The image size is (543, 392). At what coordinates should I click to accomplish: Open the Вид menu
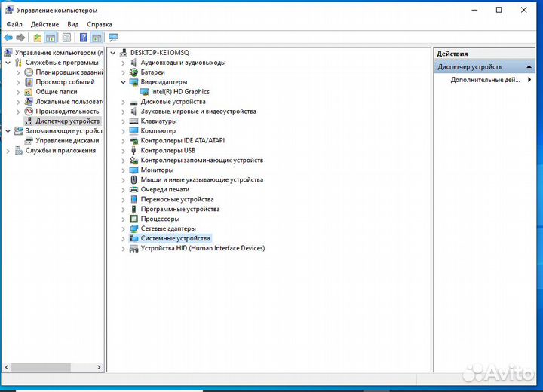pos(72,24)
